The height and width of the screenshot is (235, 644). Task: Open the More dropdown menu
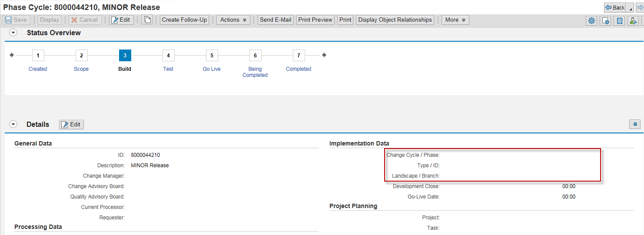click(x=455, y=20)
